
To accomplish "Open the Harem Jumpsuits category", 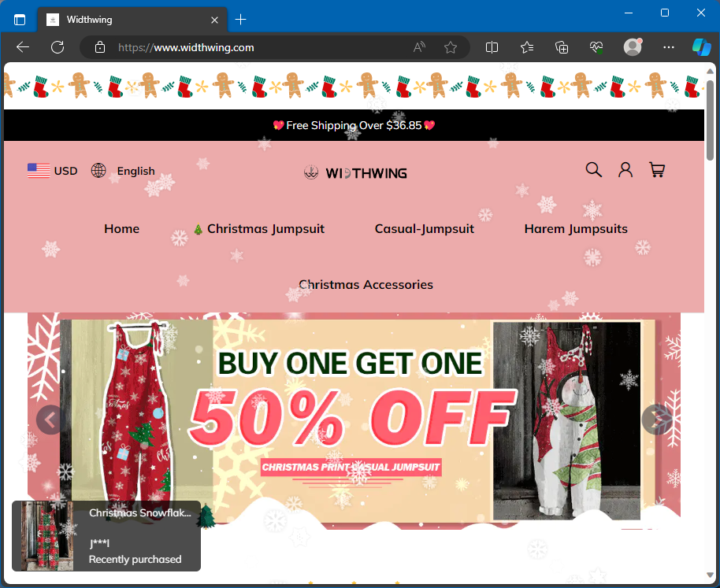I will point(576,229).
